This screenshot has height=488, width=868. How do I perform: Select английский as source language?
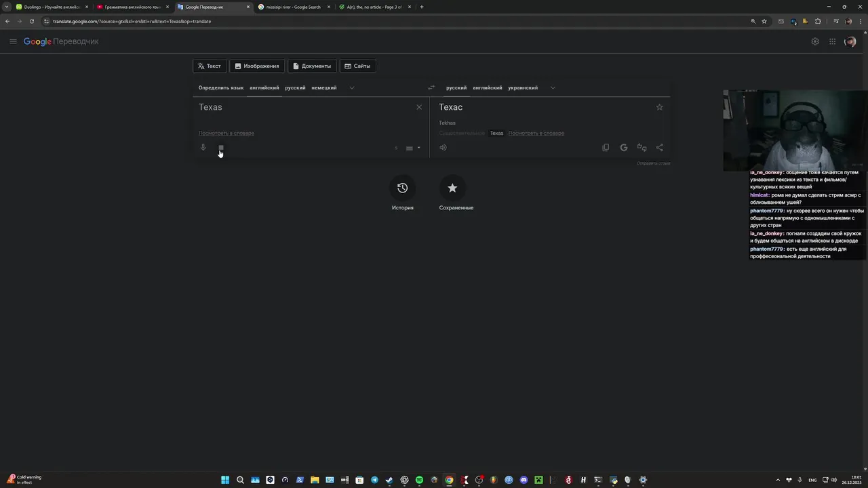264,87
